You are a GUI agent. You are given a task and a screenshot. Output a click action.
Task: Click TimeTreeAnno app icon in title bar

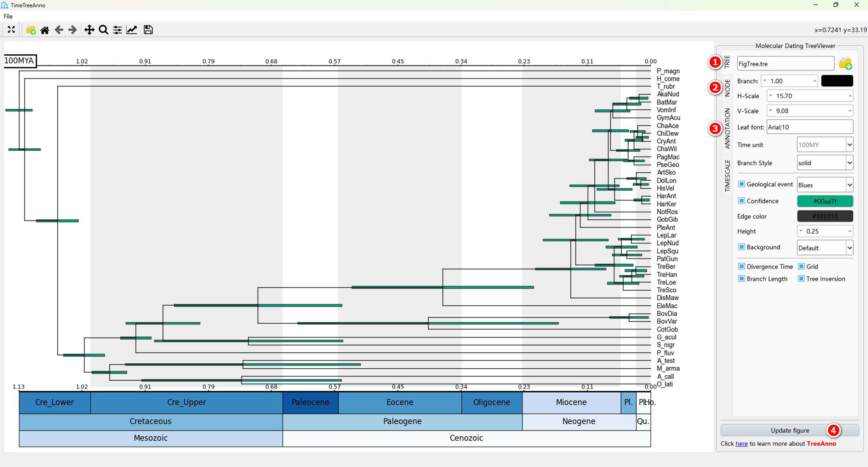[x=5, y=5]
